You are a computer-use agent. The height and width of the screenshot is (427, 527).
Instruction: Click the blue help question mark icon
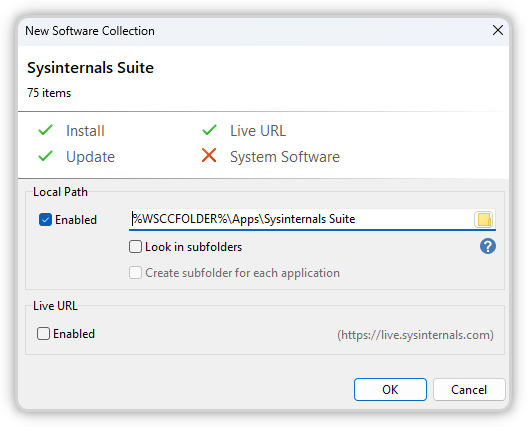pyautogui.click(x=487, y=246)
